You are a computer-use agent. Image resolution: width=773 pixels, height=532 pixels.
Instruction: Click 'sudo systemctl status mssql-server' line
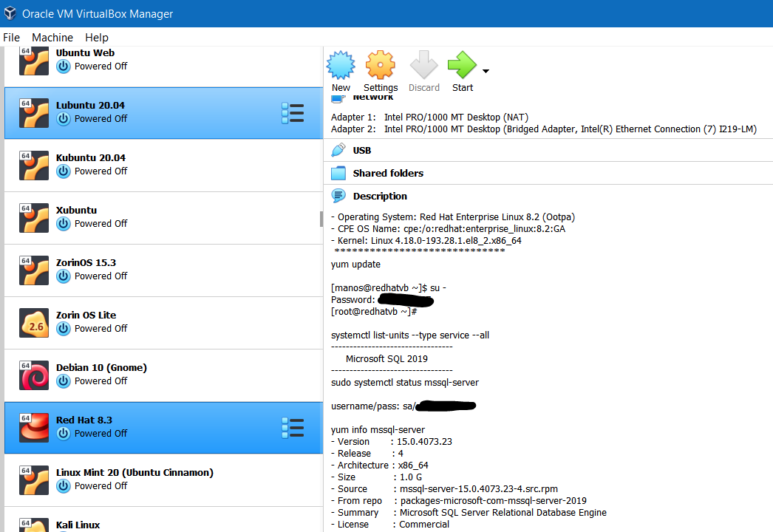tap(405, 383)
